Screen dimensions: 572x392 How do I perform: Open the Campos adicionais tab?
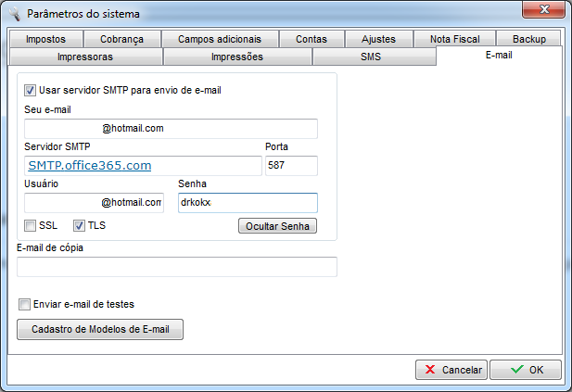click(x=219, y=39)
